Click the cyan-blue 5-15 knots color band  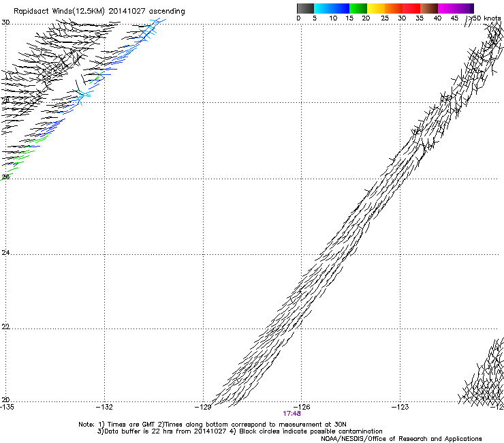coord(332,8)
